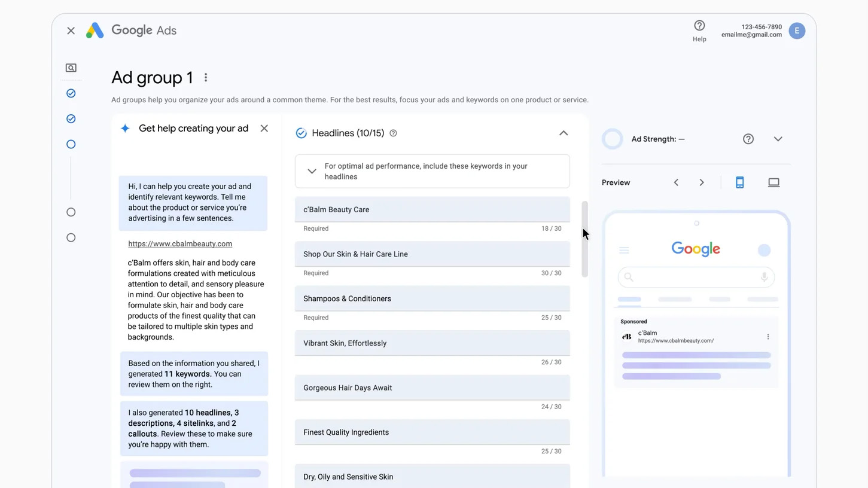Expand the Ad Strength details chevron
868x488 pixels.
click(778, 139)
